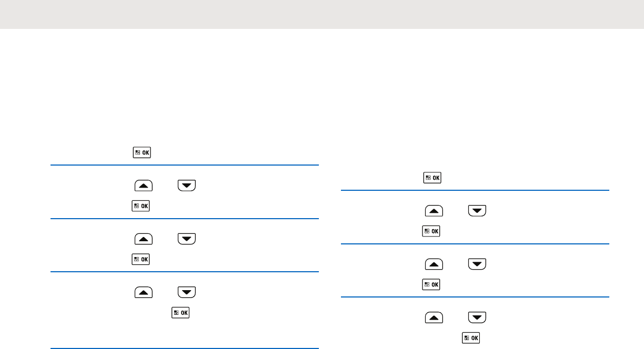Click first up arrow icon in right column
This screenshot has height=349, width=644.
tap(435, 211)
